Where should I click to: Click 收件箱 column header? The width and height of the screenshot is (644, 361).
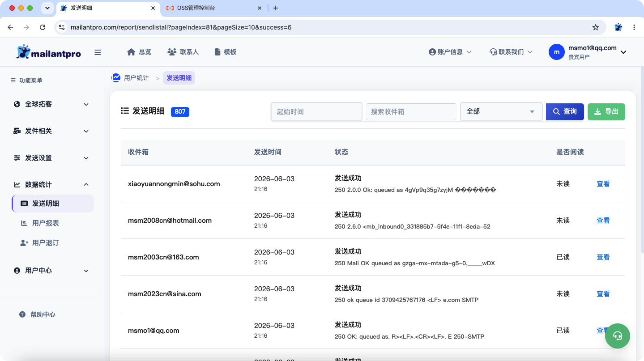click(138, 152)
